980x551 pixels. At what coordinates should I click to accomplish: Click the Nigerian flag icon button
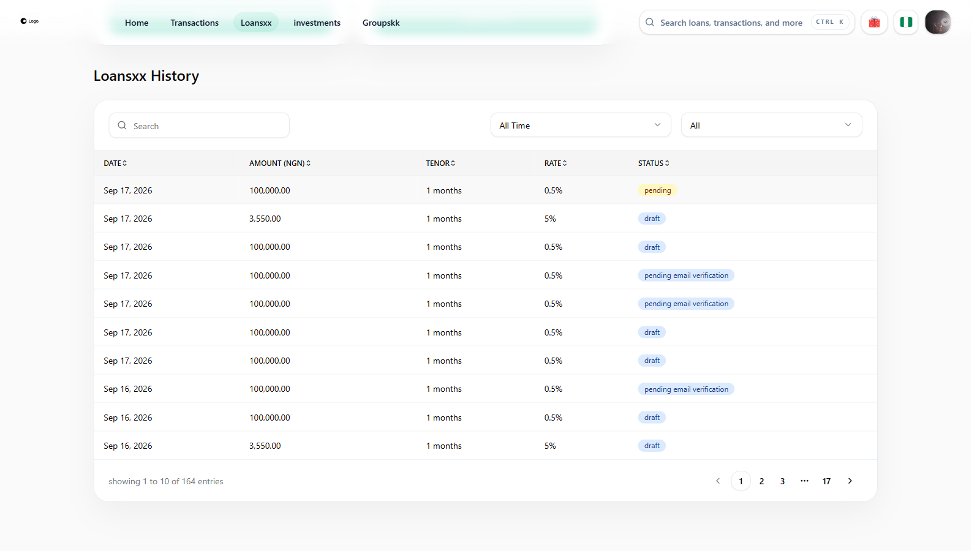906,22
